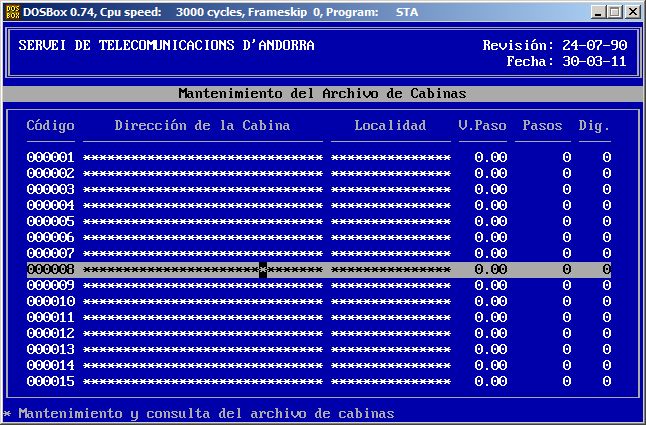Click the status line at the bottom
The image size is (646, 425).
click(200, 413)
